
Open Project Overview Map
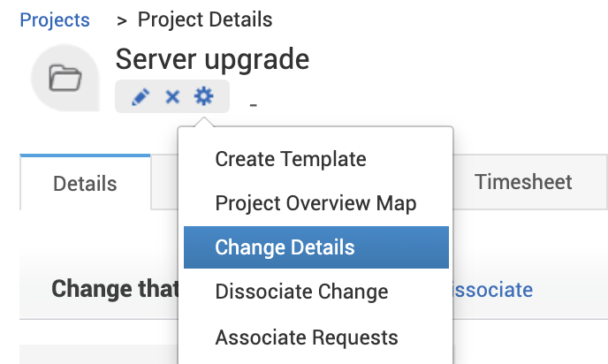click(x=315, y=203)
